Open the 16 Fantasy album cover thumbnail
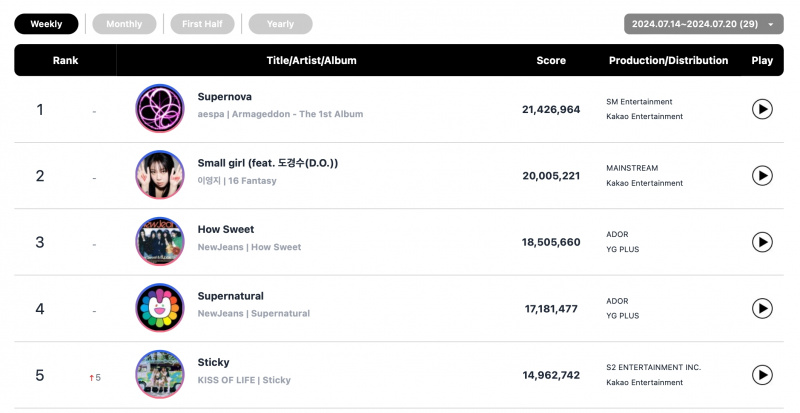The height and width of the screenshot is (413, 800). coord(160,175)
